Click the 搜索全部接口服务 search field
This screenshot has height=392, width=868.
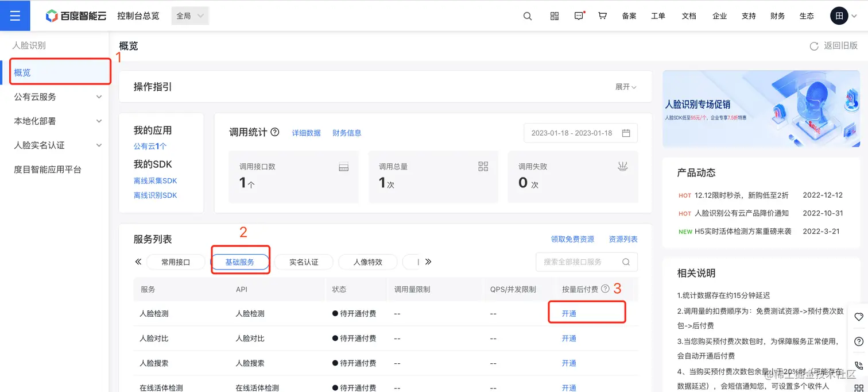pos(586,262)
